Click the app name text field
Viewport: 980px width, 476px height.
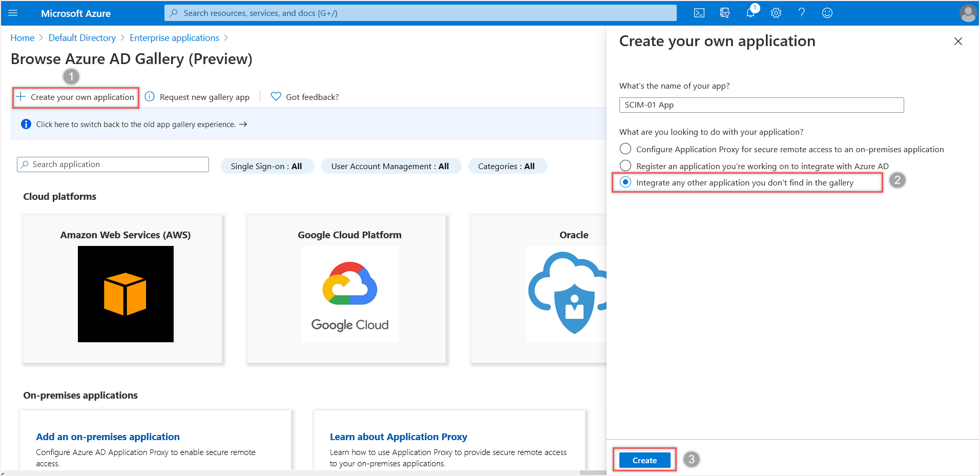(761, 105)
